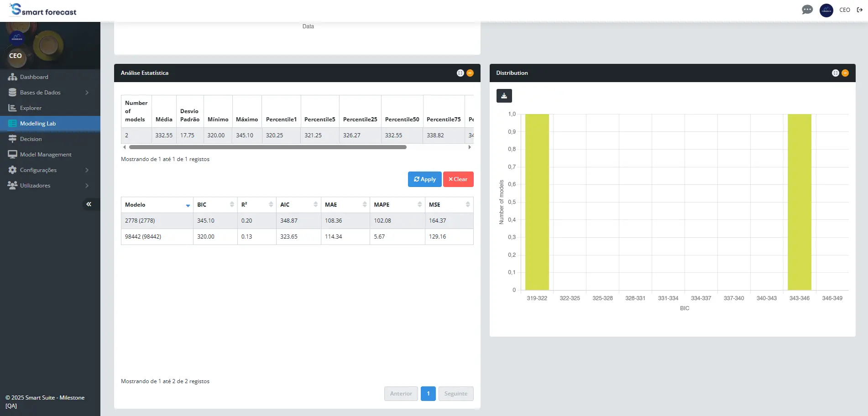Open the chat messages icon
The image size is (868, 416).
[807, 10]
